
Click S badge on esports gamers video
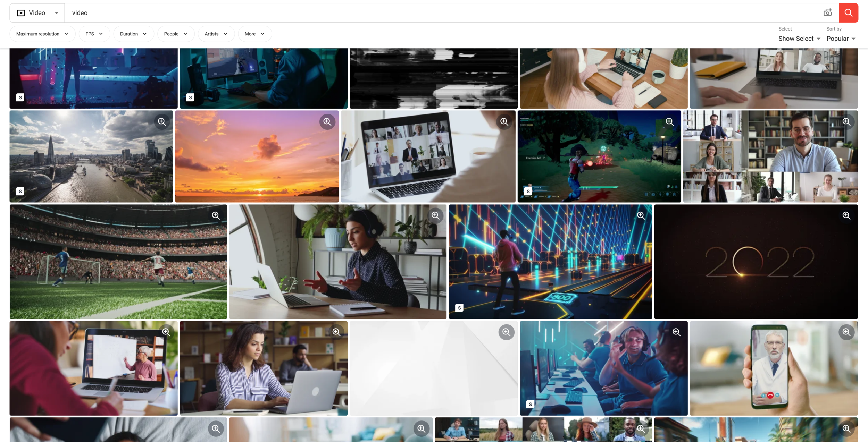[x=530, y=404]
